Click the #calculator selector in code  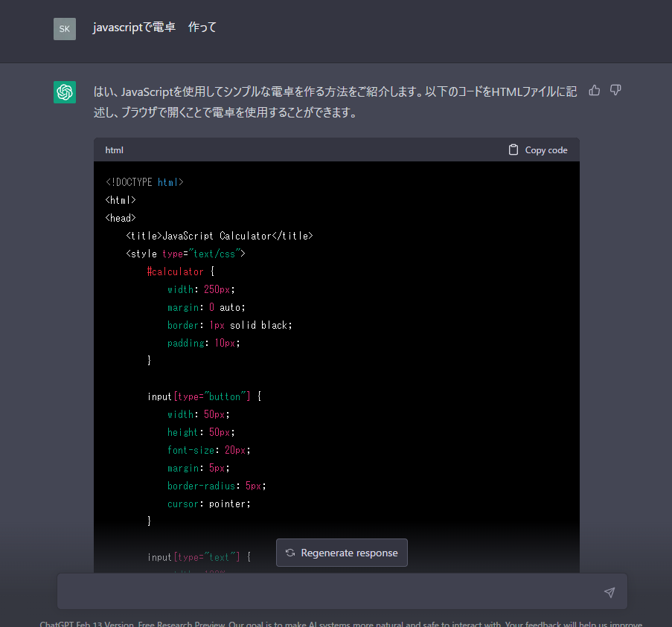click(176, 271)
